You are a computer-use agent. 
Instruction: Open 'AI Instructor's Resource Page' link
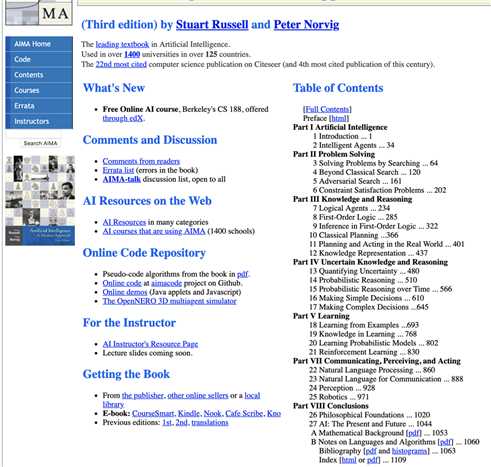click(x=150, y=344)
